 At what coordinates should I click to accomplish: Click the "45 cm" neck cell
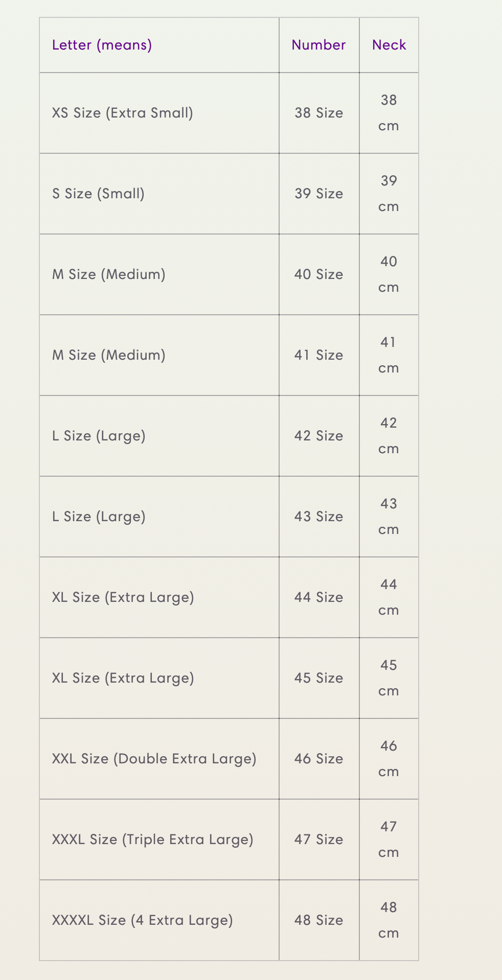tap(389, 678)
